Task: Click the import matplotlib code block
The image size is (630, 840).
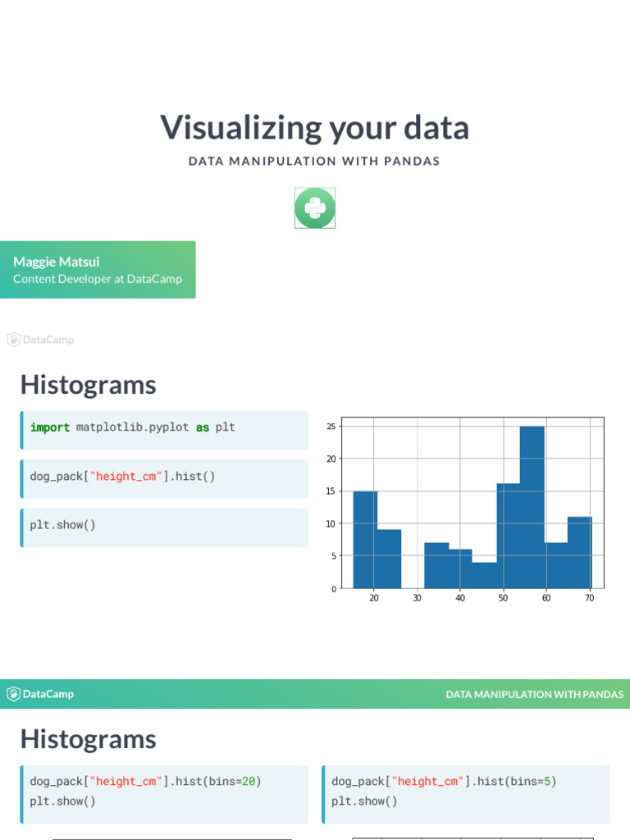Action: [164, 427]
